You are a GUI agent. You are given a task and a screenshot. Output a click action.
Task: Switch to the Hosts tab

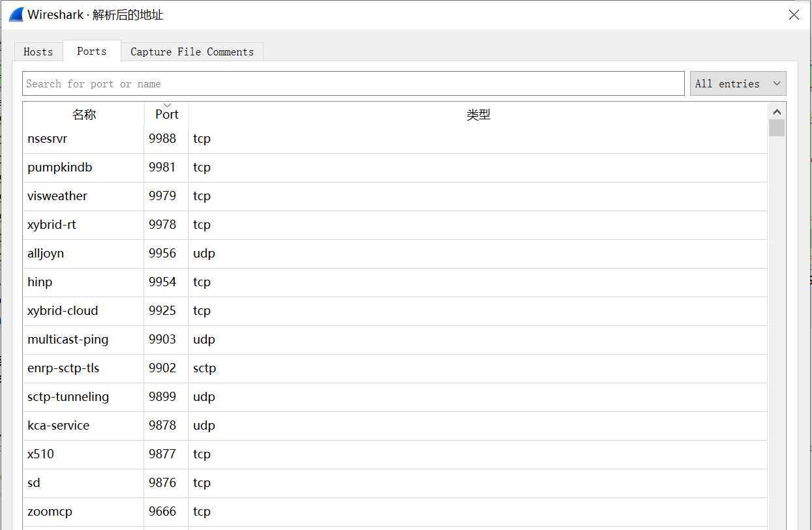click(38, 52)
